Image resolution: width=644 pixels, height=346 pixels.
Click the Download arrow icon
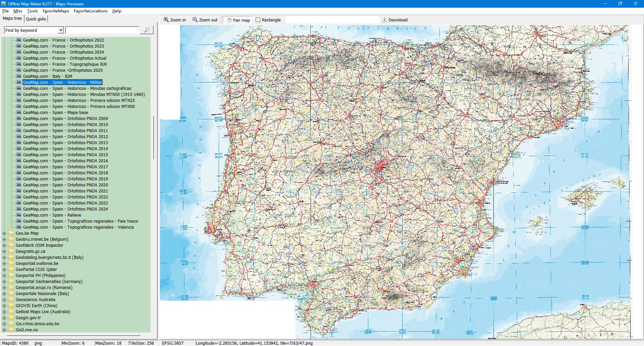(x=385, y=20)
